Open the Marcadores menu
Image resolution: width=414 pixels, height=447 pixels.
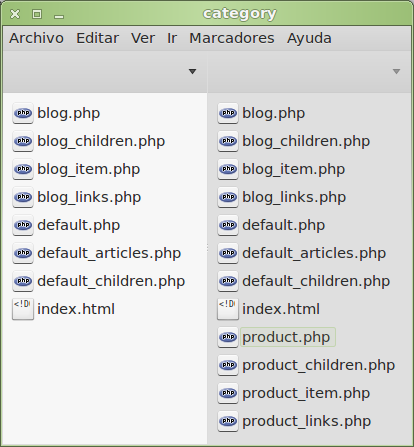coord(232,38)
